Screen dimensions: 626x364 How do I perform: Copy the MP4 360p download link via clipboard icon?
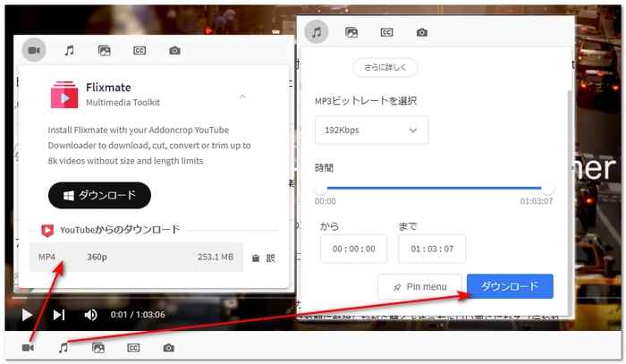click(255, 258)
